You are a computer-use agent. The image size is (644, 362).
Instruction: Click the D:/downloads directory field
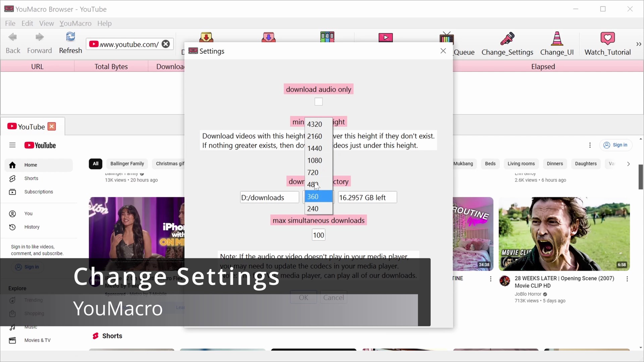pos(269,197)
